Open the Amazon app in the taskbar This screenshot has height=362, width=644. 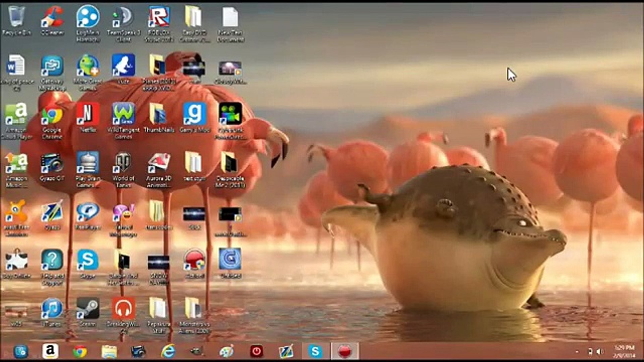50,351
